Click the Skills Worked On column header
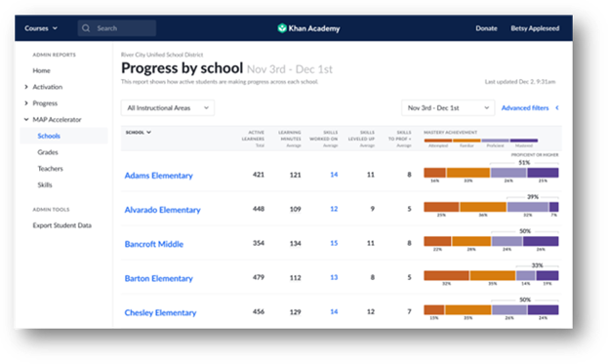Screen dimensions: 609x364 pos(324,139)
